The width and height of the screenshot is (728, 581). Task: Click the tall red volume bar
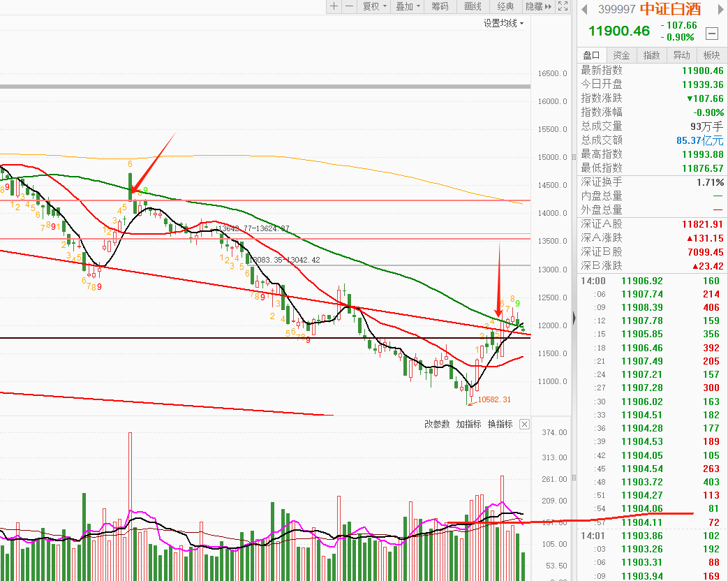tap(130, 503)
